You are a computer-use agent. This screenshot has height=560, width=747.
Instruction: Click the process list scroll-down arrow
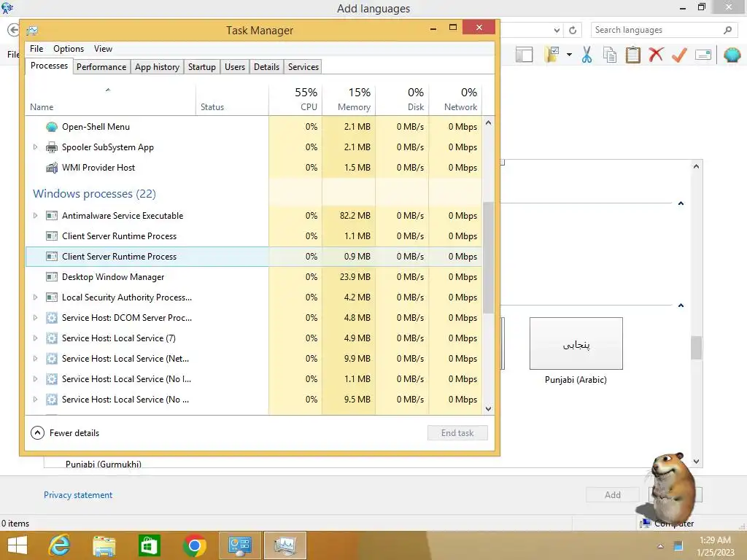pyautogui.click(x=488, y=408)
